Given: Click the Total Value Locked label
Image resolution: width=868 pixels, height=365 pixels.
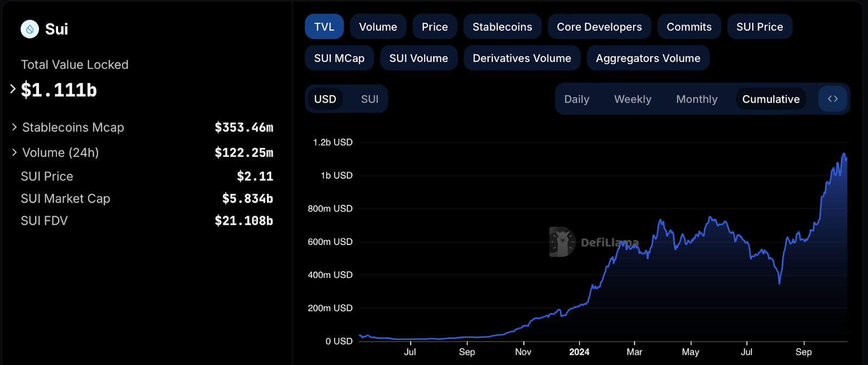Looking at the screenshot, I should coord(75,65).
